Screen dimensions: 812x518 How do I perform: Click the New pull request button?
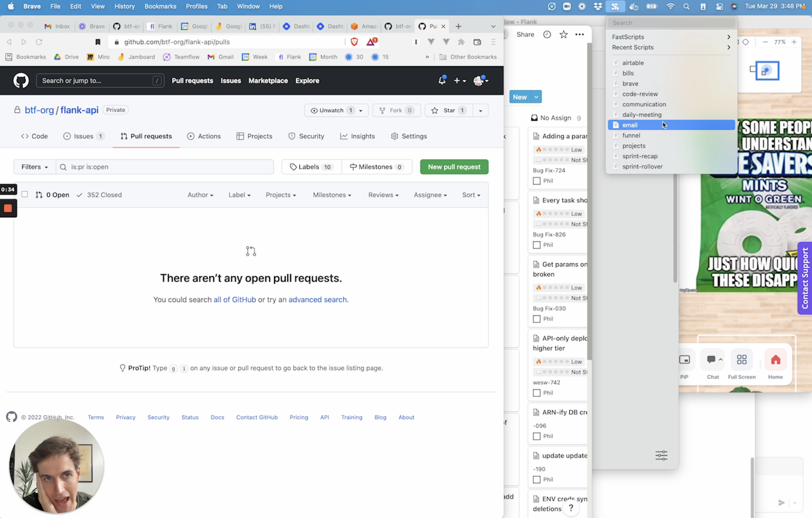tap(454, 167)
